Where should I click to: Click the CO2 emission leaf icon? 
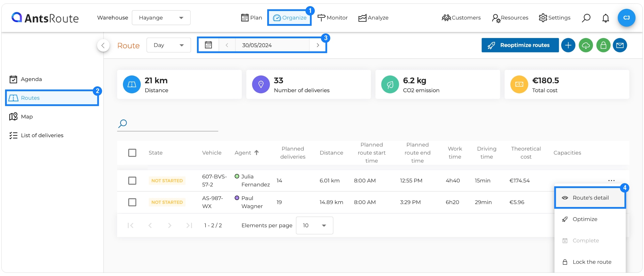click(x=390, y=85)
